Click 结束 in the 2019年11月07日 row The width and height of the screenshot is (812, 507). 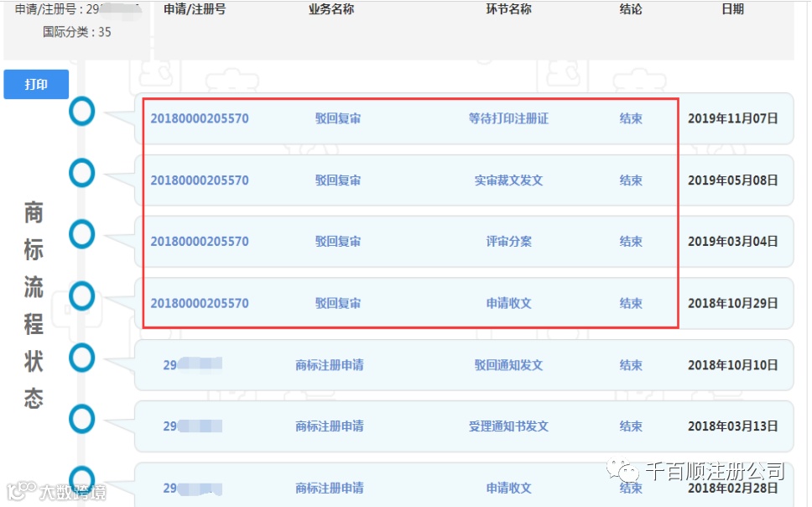[x=631, y=118]
